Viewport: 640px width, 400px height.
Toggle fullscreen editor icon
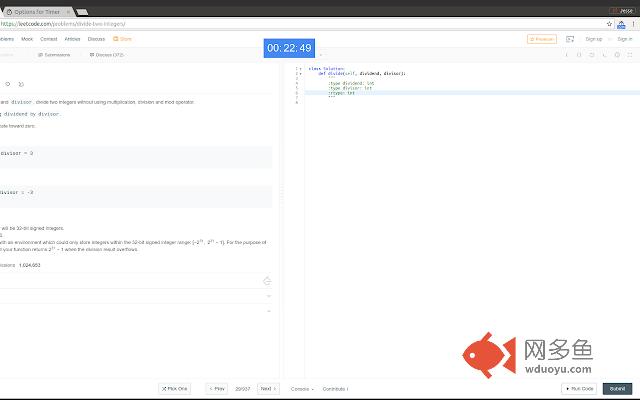click(x=630, y=54)
